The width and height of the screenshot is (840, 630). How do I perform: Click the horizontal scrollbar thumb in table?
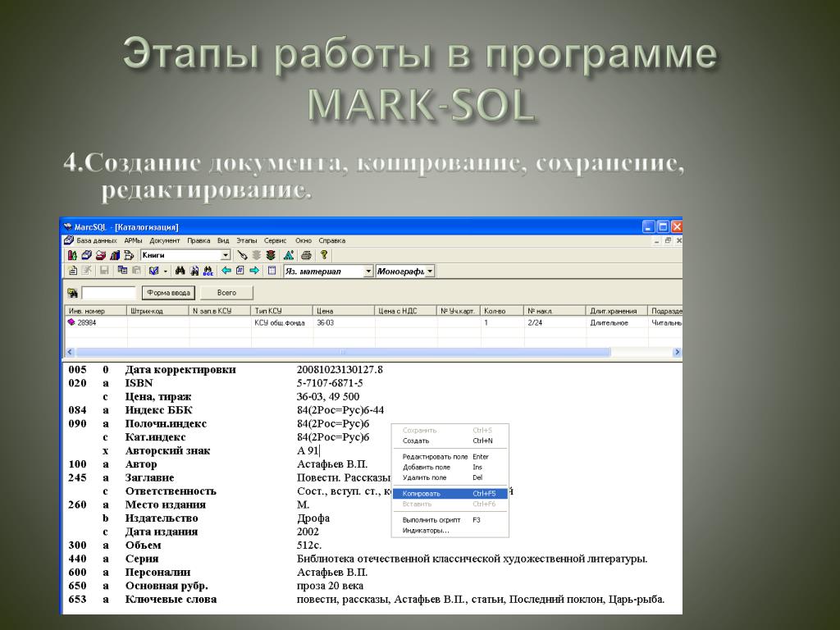[x=343, y=352]
